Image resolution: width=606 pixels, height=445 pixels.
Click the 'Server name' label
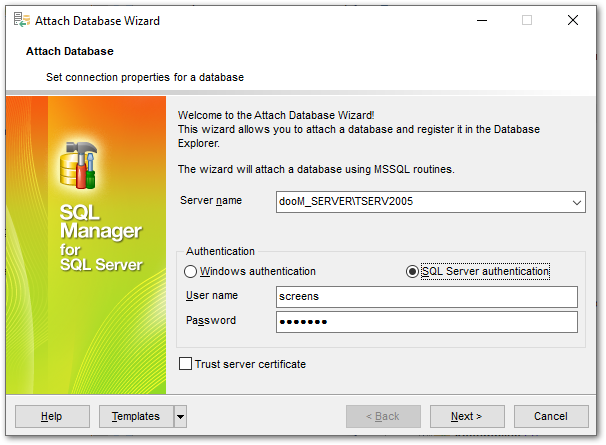(x=211, y=200)
